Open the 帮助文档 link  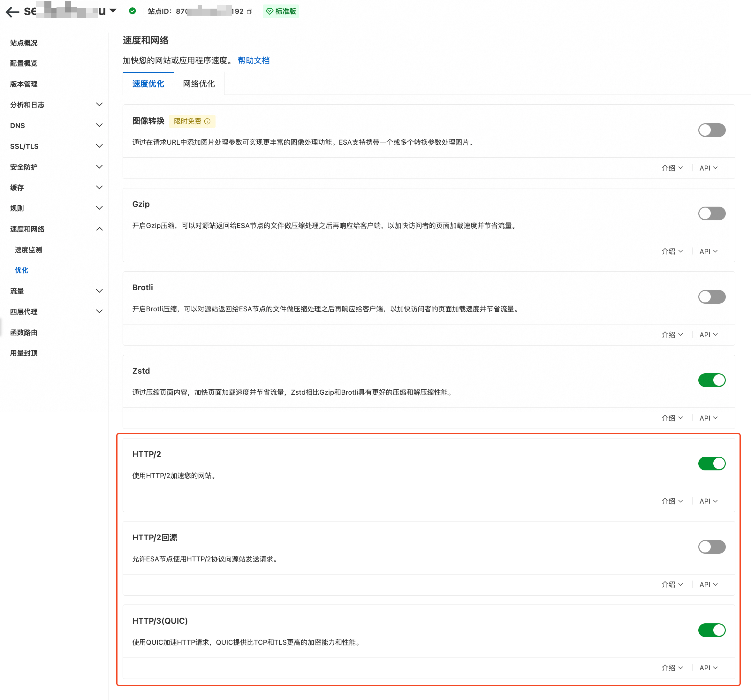(x=254, y=60)
